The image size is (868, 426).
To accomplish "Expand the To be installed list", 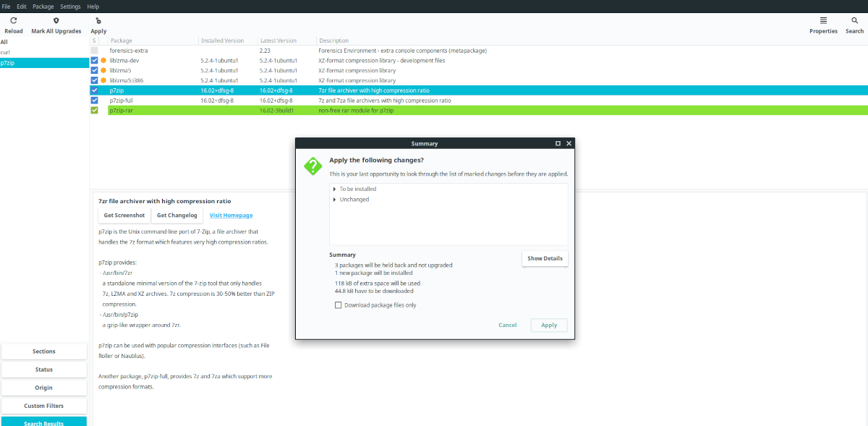I will coord(334,189).
